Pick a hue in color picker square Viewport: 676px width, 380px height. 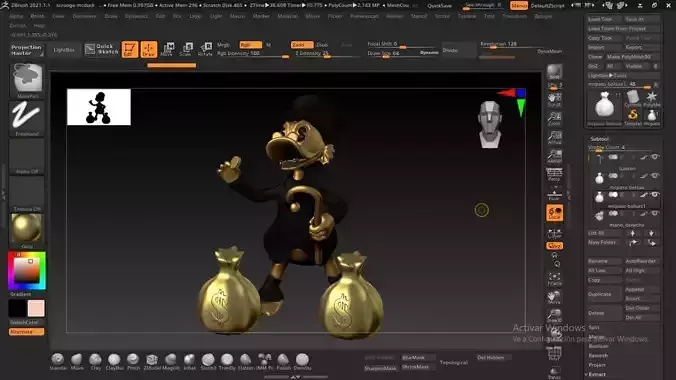tap(27, 271)
